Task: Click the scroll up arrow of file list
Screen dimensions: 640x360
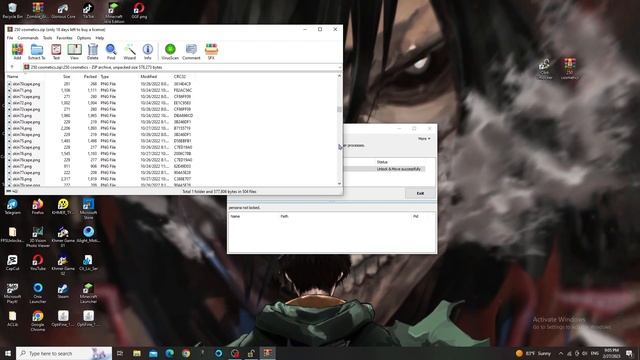Action: [x=339, y=76]
